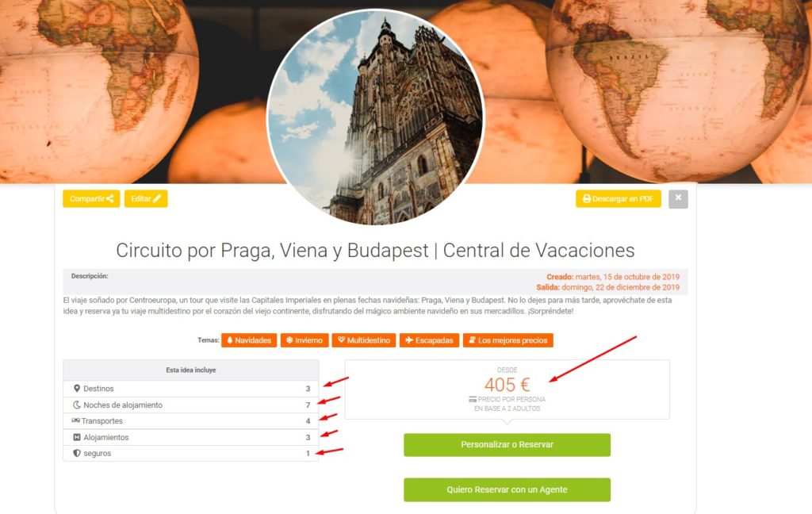Click the printer icon in Descargar en PDF
This screenshot has height=514, width=812.
586,199
